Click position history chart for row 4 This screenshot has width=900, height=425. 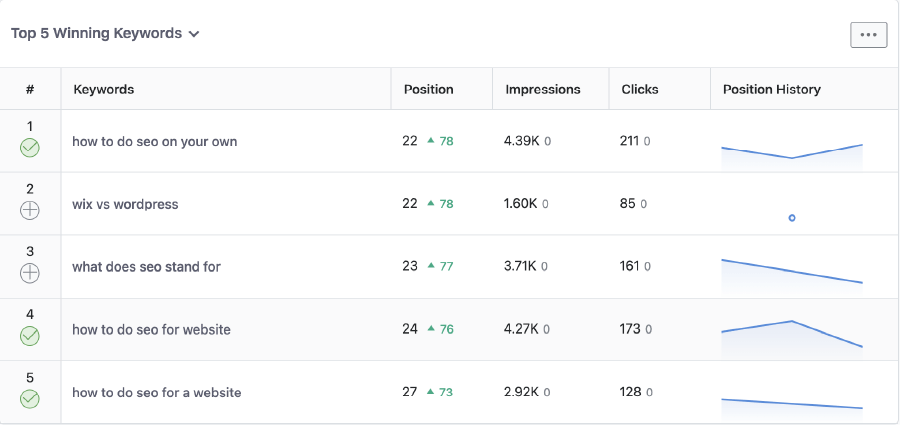pyautogui.click(x=791, y=333)
